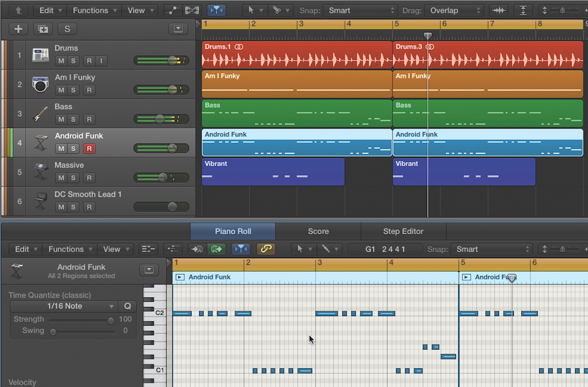Screen dimensions: 588x387
Task: Click the waveform zoom icon in tracks toolbar
Action: click(x=499, y=10)
